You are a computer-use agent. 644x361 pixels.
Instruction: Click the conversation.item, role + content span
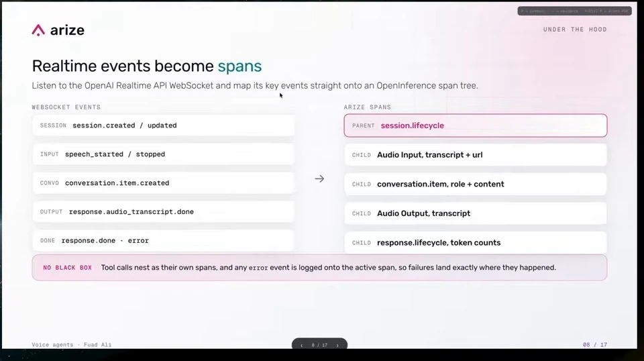point(476,184)
